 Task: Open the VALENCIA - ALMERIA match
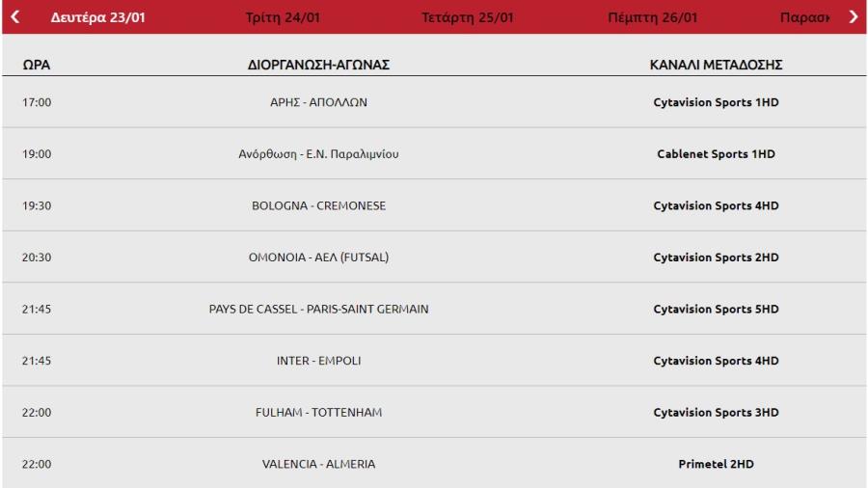tap(319, 464)
